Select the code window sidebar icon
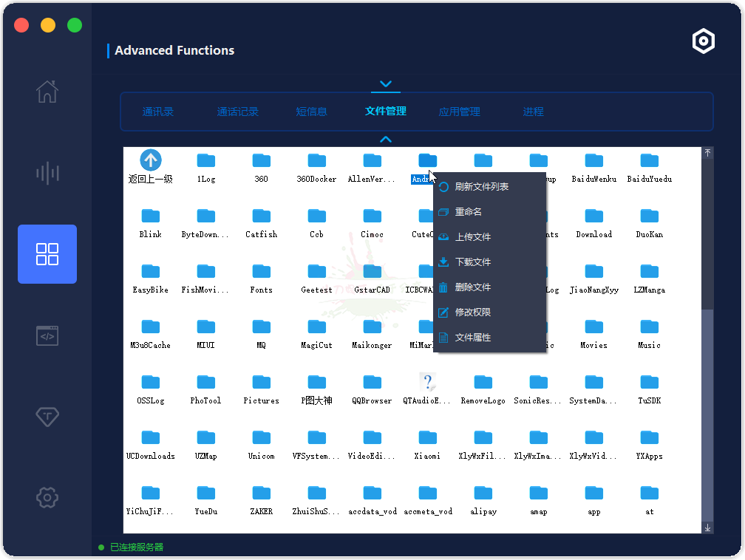The height and width of the screenshot is (560, 745). click(47, 336)
